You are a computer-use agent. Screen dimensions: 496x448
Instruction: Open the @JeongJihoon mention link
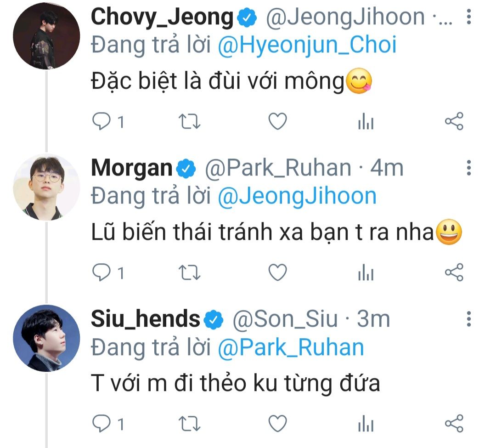pos(297,196)
